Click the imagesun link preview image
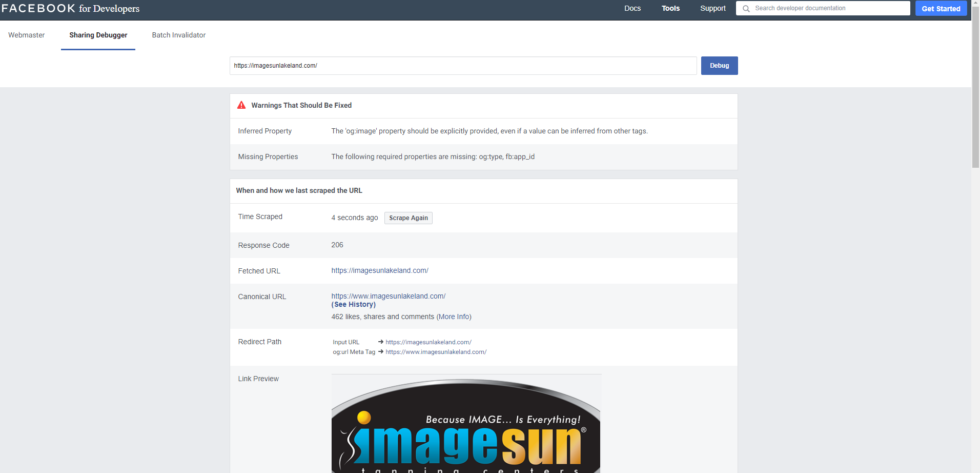 [x=466, y=424]
